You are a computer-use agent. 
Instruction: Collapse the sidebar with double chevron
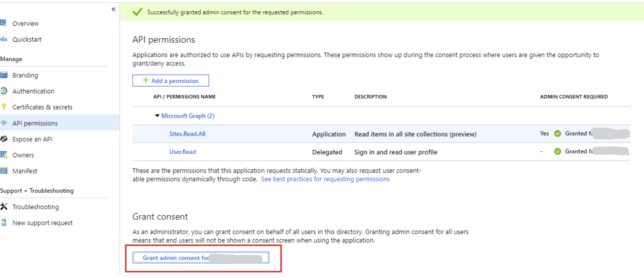[x=113, y=10]
